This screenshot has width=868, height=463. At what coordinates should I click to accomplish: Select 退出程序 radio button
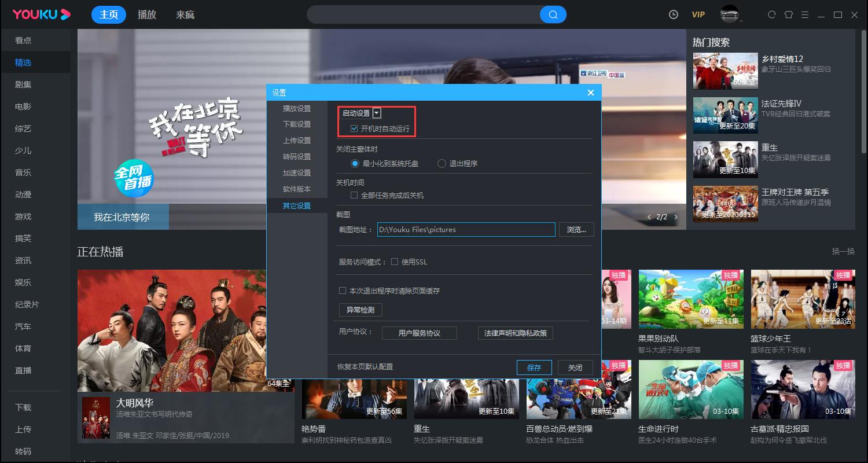(442, 164)
